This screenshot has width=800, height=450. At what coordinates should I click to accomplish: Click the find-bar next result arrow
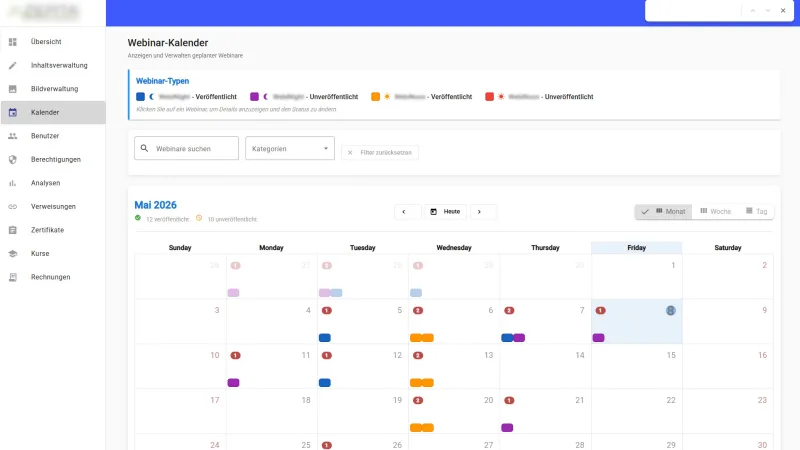(768, 11)
